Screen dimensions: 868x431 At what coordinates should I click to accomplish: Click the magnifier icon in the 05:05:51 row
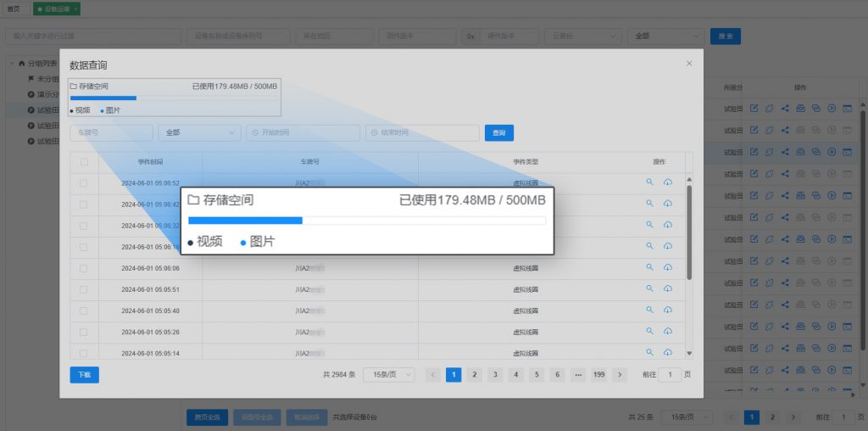tap(650, 288)
